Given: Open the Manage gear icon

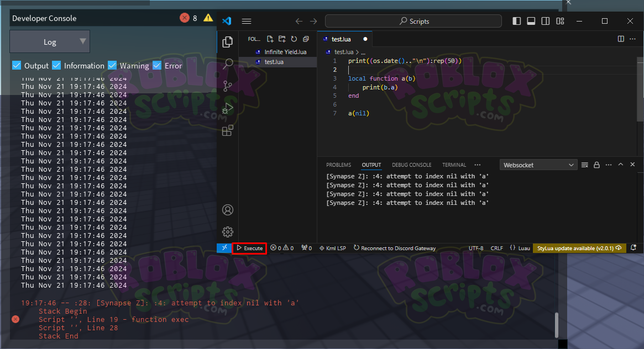Looking at the screenshot, I should [228, 232].
